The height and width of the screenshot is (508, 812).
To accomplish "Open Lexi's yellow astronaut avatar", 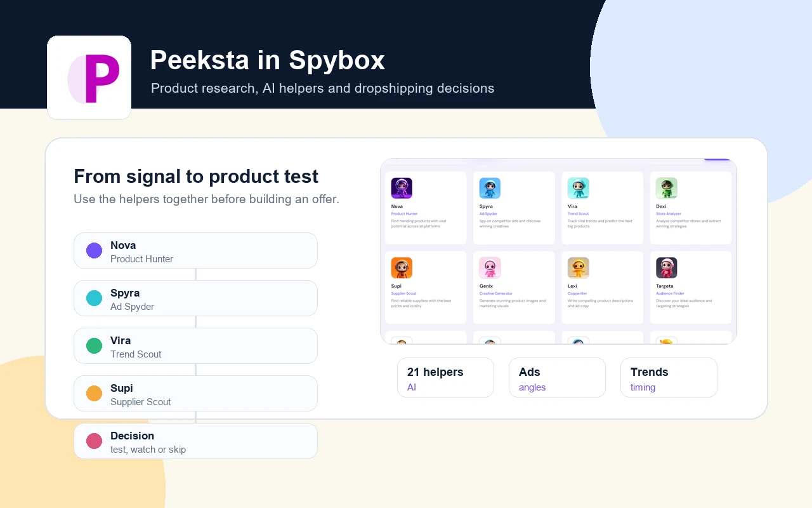I will coord(578,267).
